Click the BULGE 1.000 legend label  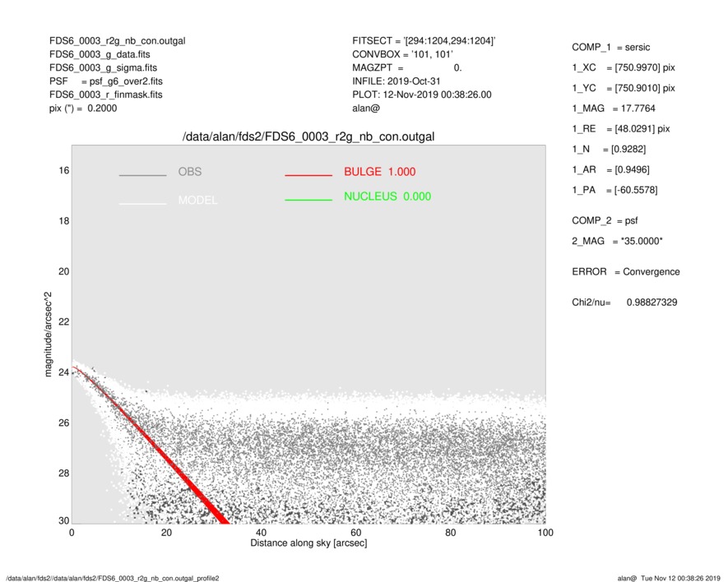pos(380,172)
